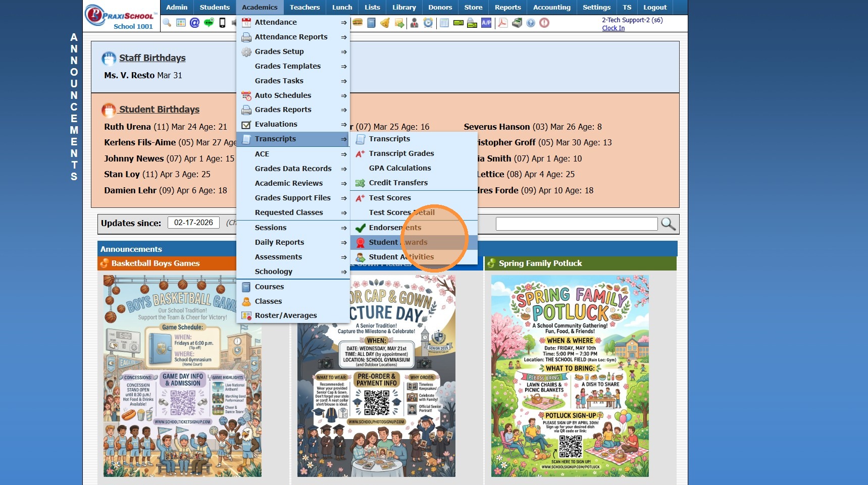Select Credit Transfers in the submenu
Screen dimensions: 868x485
414,183
